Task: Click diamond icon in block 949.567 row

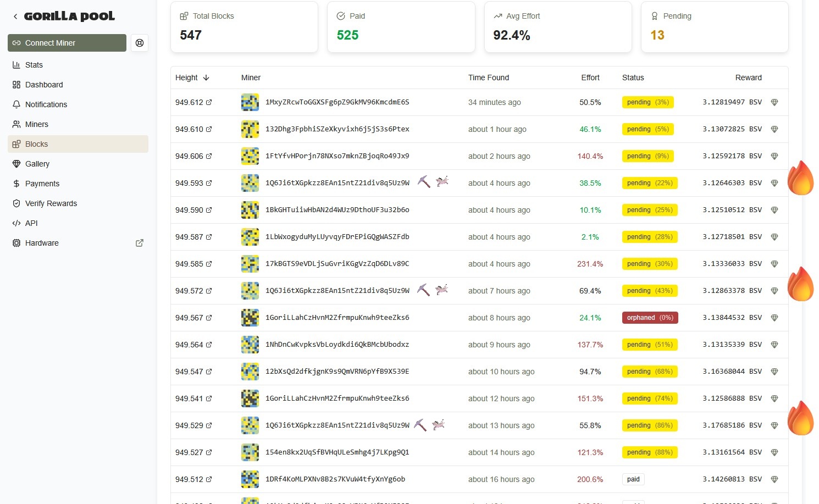Action: point(774,318)
